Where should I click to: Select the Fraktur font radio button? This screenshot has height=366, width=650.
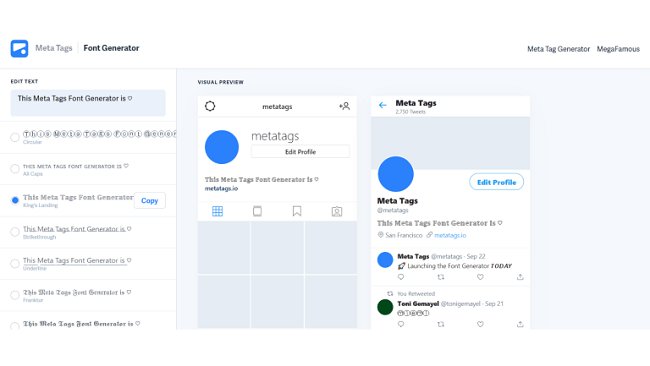pos(15,295)
